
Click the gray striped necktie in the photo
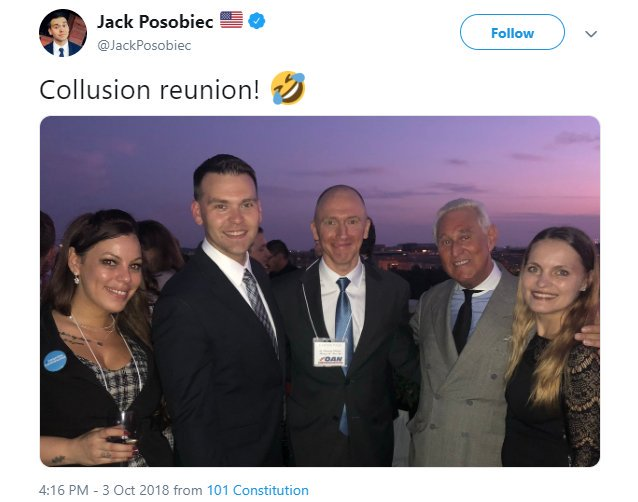click(x=259, y=306)
